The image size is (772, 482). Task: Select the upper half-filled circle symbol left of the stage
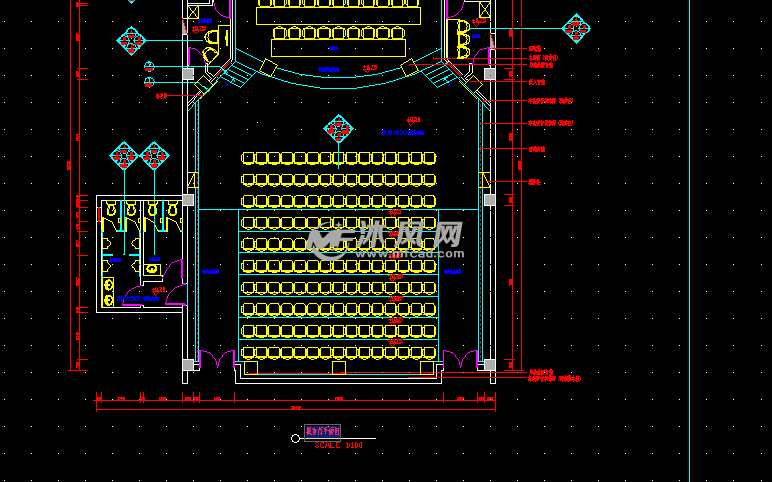tap(149, 66)
